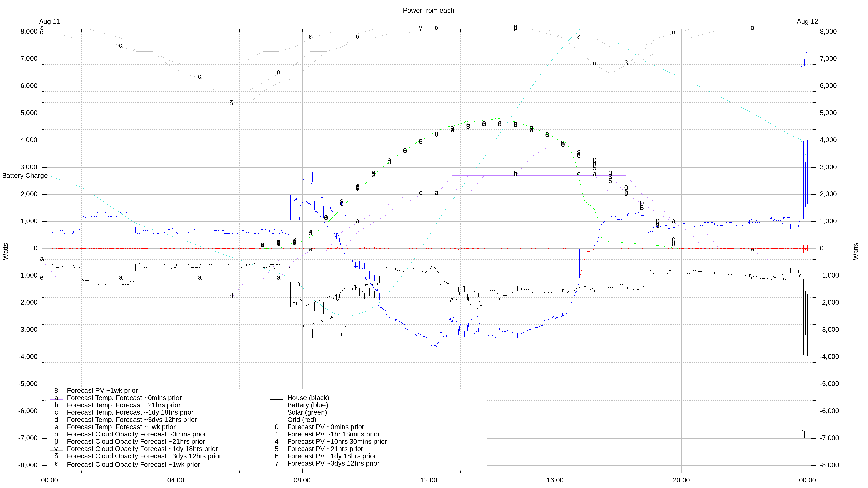Click left y-axis label '5,000'
Image resolution: width=868 pixels, height=488 pixels.
[29, 113]
